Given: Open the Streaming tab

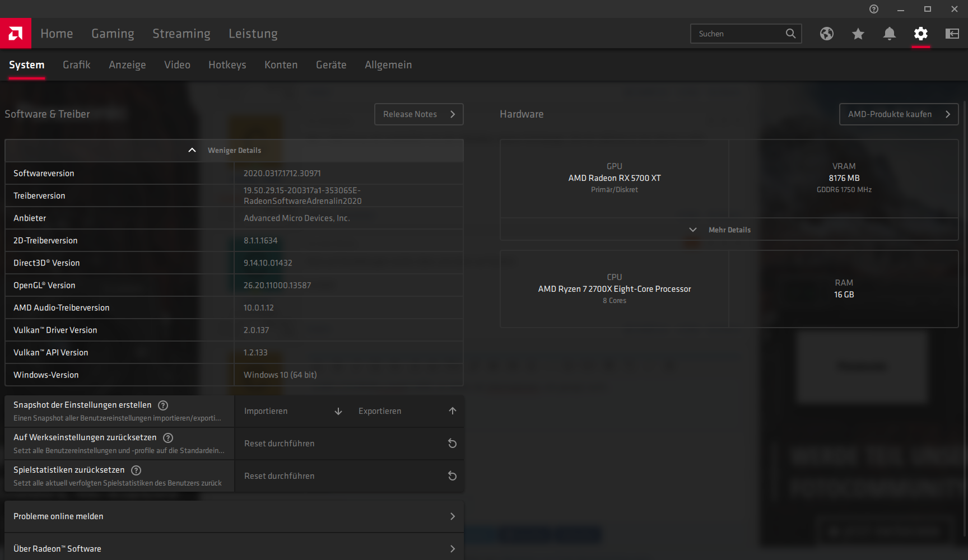Looking at the screenshot, I should tap(182, 34).
